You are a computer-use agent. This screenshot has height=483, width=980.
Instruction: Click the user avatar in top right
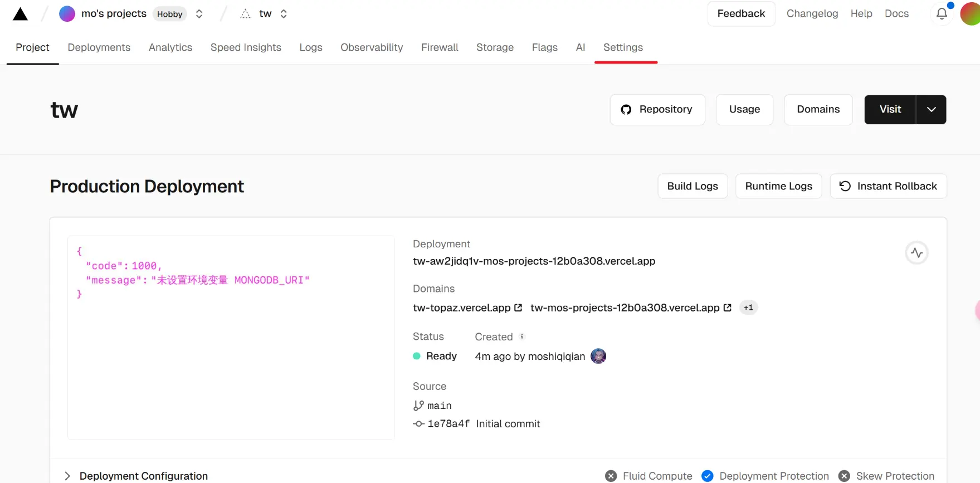[x=971, y=14]
